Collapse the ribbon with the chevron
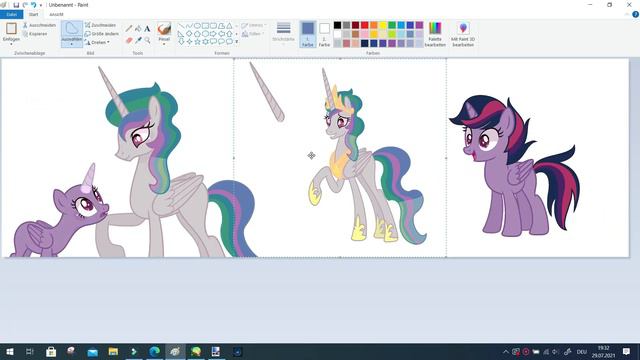This screenshot has height=360, width=640. 627,14
